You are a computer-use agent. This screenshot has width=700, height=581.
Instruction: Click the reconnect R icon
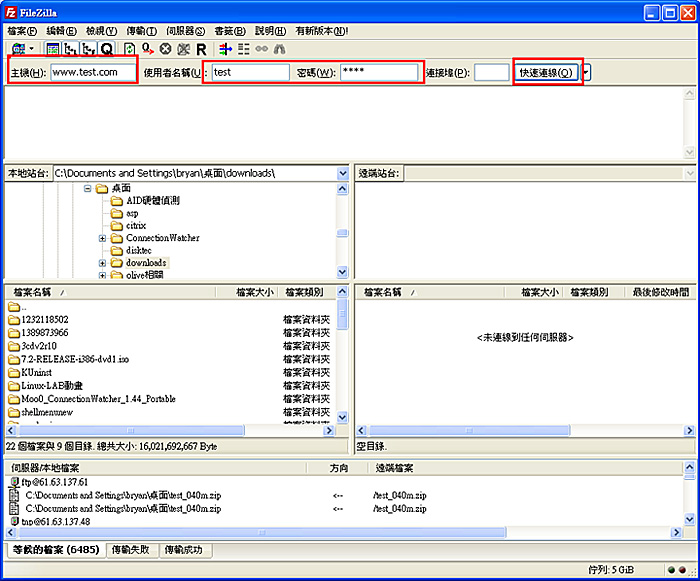[x=201, y=49]
